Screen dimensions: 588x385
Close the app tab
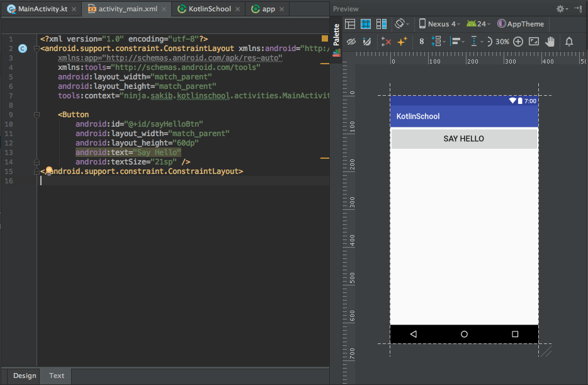pos(281,9)
